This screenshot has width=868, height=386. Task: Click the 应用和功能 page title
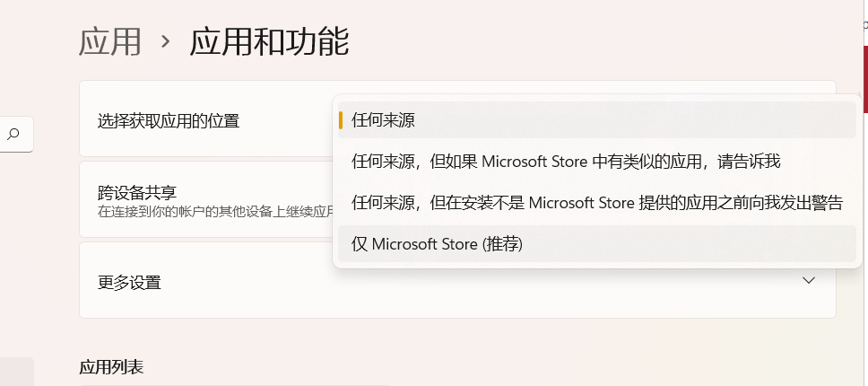(269, 41)
